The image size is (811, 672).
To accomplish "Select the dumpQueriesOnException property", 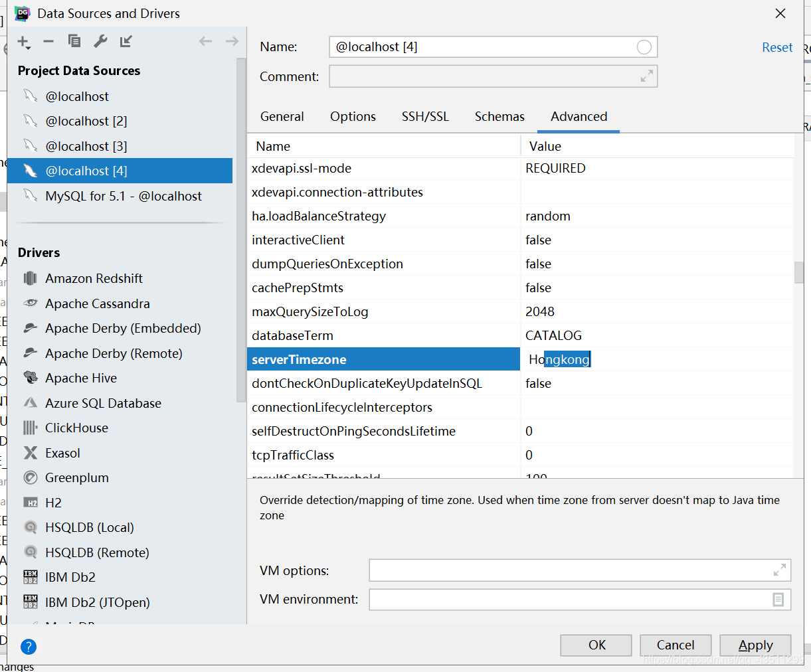I will (520, 264).
